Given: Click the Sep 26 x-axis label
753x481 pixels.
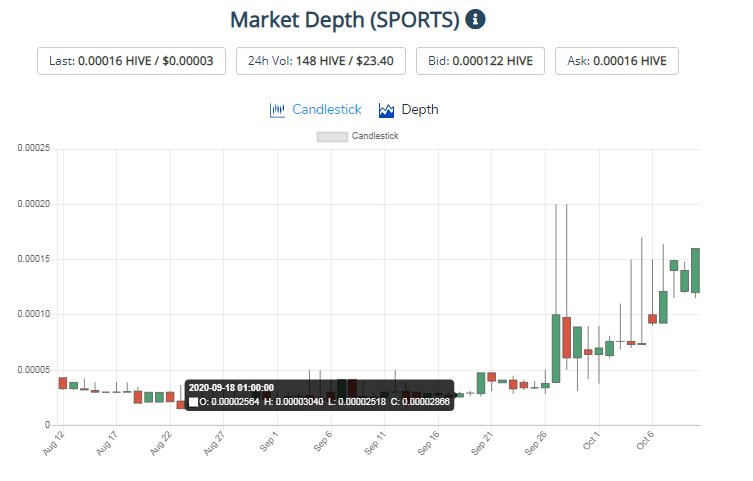Looking at the screenshot, I should (x=535, y=443).
